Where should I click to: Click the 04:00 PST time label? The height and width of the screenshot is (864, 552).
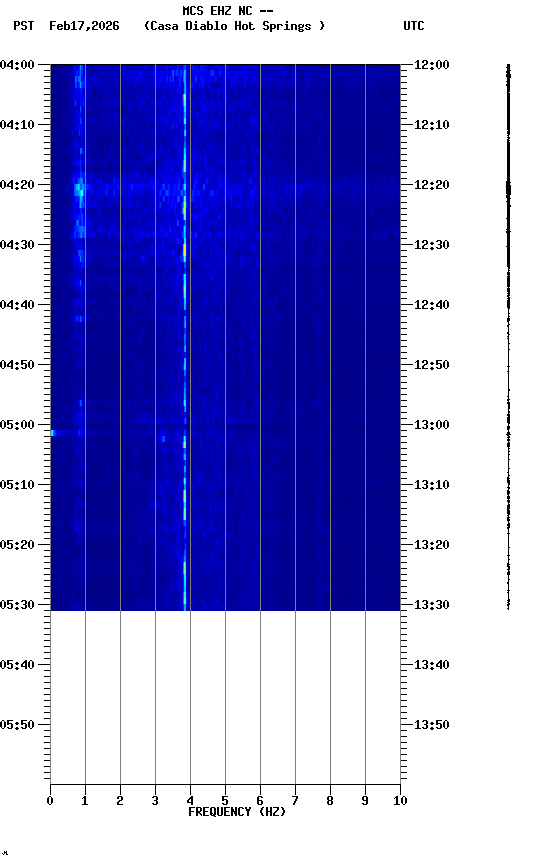[17, 65]
